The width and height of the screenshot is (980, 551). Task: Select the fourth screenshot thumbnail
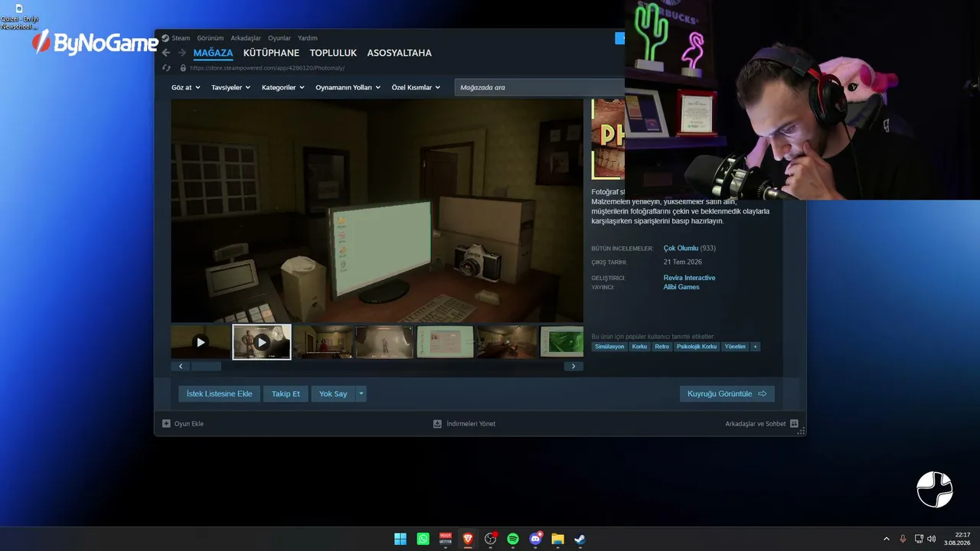tap(384, 342)
